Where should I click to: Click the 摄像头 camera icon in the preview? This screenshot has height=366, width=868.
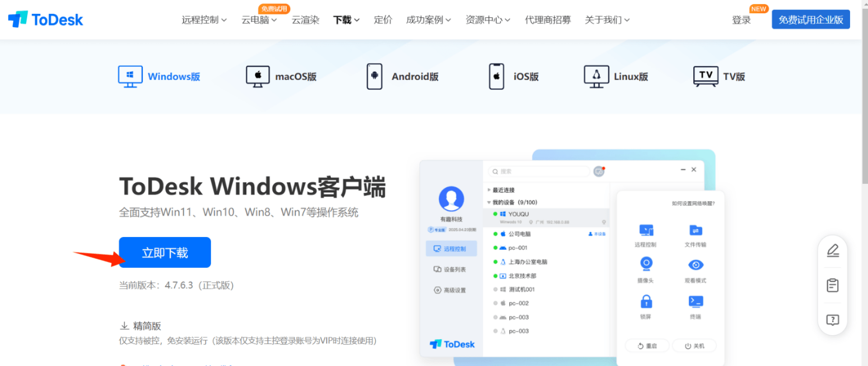(646, 264)
